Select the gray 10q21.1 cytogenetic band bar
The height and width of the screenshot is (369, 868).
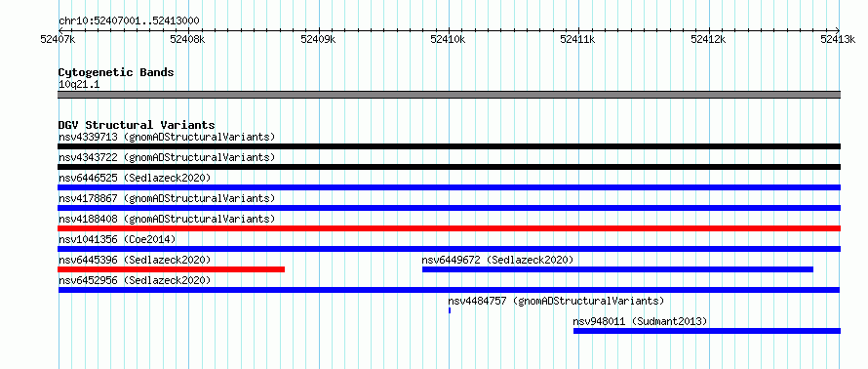tap(449, 95)
